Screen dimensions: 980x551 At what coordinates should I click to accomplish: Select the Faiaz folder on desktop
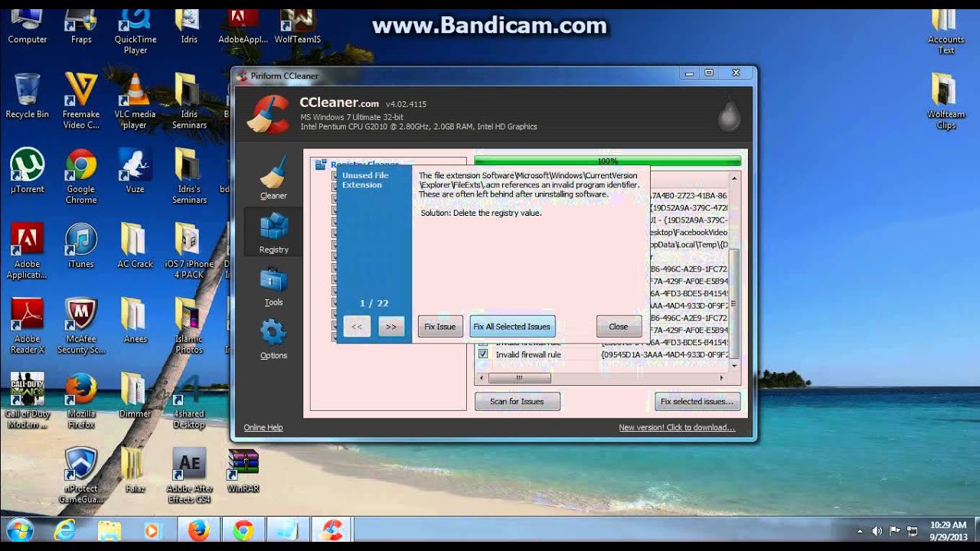[135, 470]
